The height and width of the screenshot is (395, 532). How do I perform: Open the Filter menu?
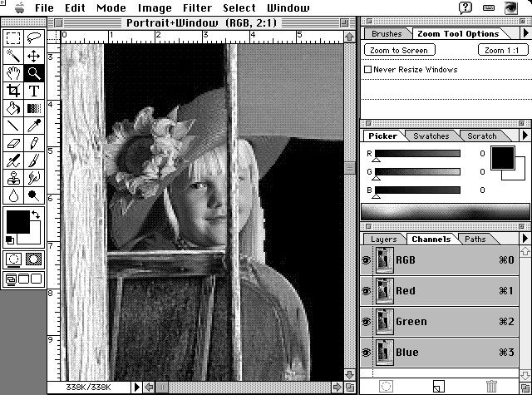click(197, 7)
